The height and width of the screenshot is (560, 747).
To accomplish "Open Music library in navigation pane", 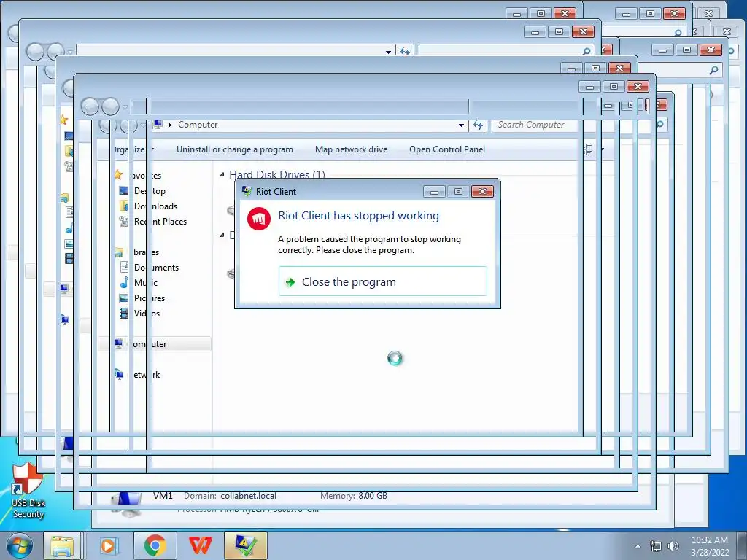I will coord(146,283).
